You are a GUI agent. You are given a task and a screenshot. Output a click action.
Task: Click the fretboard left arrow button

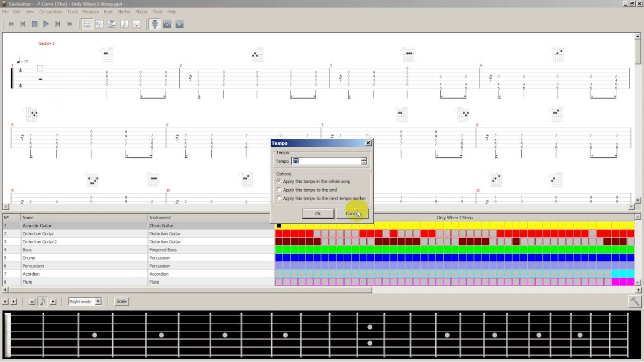pyautogui.click(x=6, y=302)
